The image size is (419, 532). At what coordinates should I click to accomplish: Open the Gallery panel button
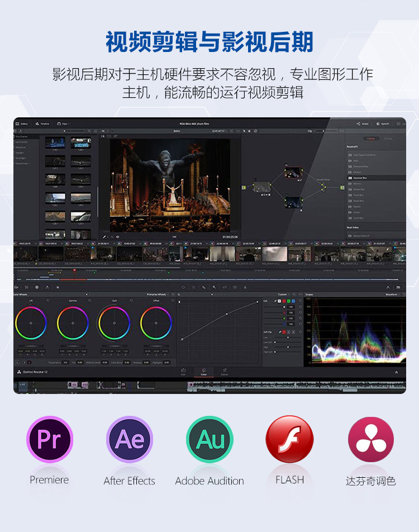click(22, 124)
